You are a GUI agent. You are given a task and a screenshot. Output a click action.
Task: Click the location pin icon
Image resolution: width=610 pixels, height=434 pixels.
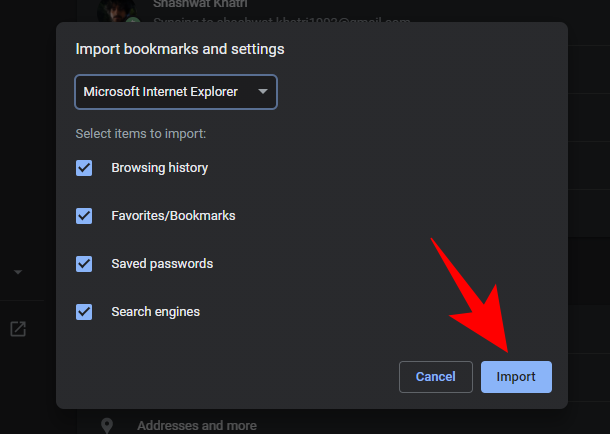[107, 425]
